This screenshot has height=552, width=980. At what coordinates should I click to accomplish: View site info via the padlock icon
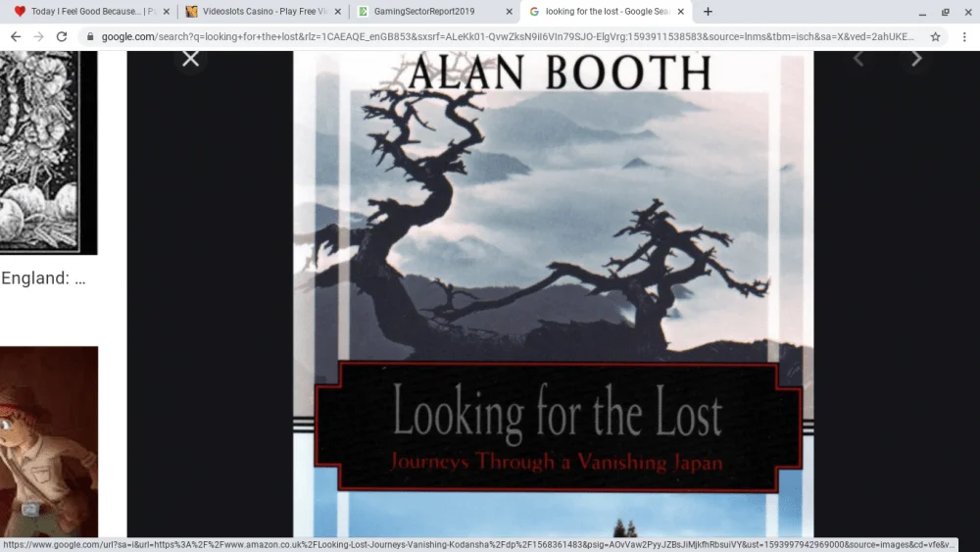(x=90, y=37)
